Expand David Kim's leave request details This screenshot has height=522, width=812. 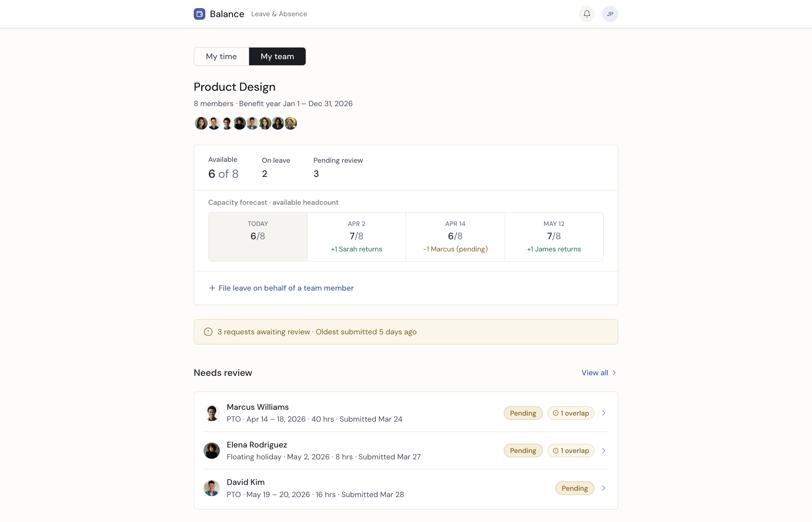[x=603, y=488]
